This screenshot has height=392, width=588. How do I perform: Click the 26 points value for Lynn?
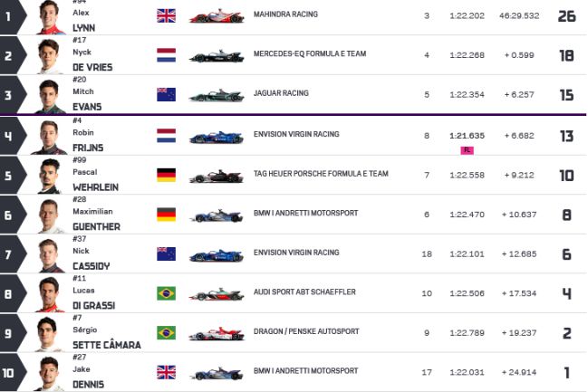pyautogui.click(x=566, y=16)
